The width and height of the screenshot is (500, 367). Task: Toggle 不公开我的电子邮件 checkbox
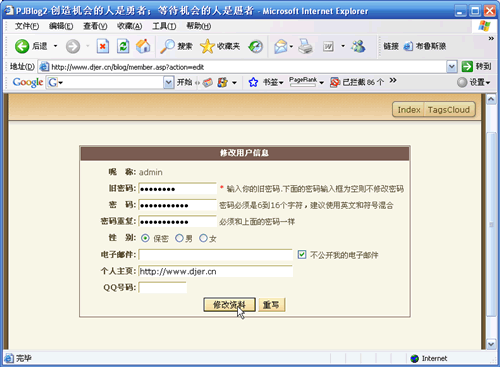(x=302, y=255)
